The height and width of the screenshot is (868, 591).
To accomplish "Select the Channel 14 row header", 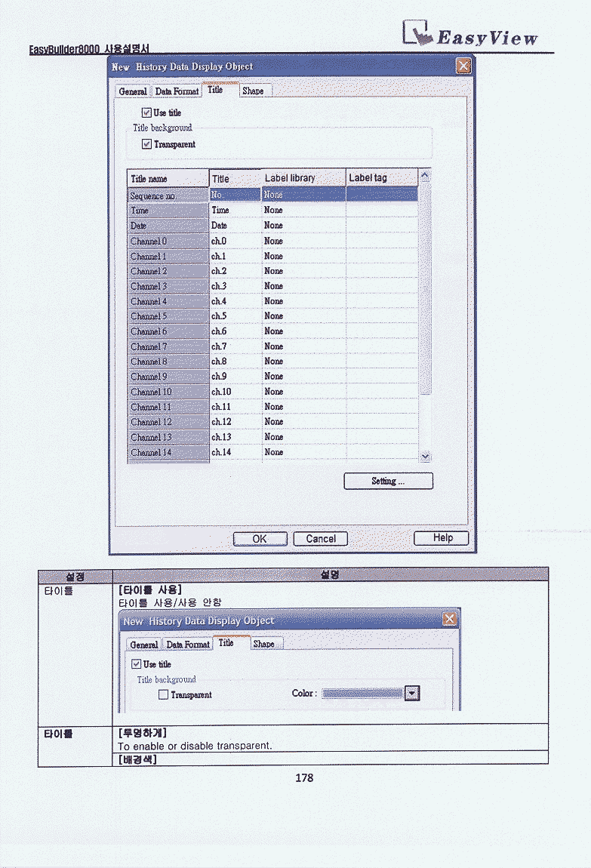I will pos(168,452).
